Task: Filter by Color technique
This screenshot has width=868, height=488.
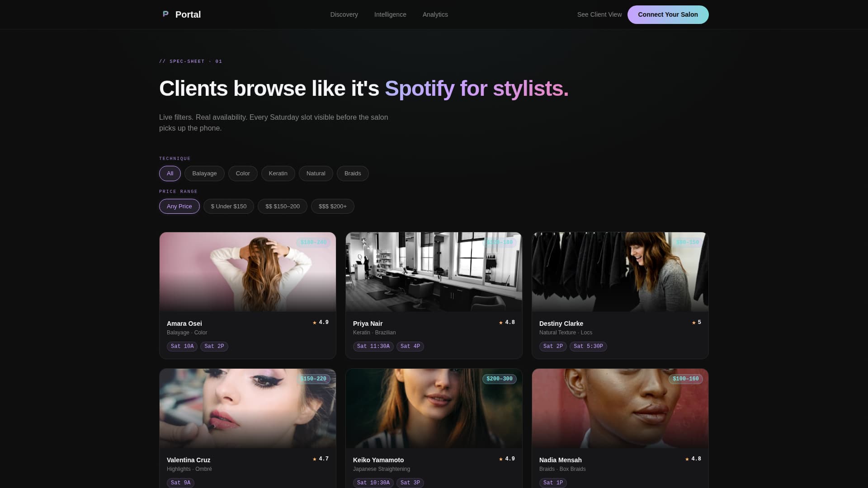Action: [x=243, y=174]
